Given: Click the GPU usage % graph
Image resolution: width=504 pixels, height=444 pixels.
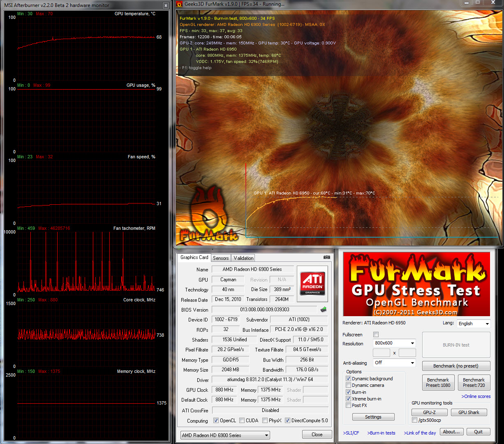Looking at the screenshot, I should coord(86,120).
